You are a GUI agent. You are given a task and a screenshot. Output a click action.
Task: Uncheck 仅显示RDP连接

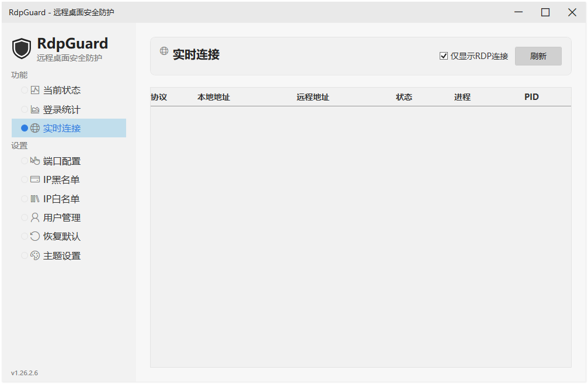click(444, 56)
